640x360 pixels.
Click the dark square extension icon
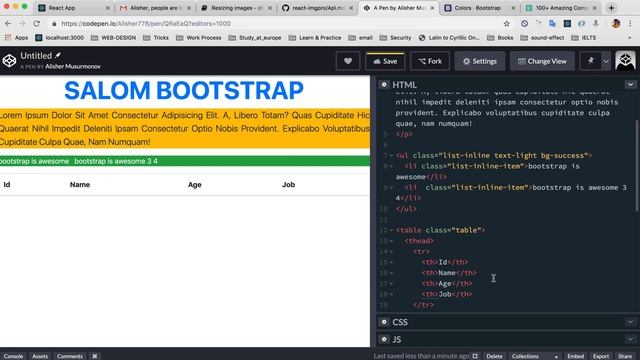click(x=567, y=24)
